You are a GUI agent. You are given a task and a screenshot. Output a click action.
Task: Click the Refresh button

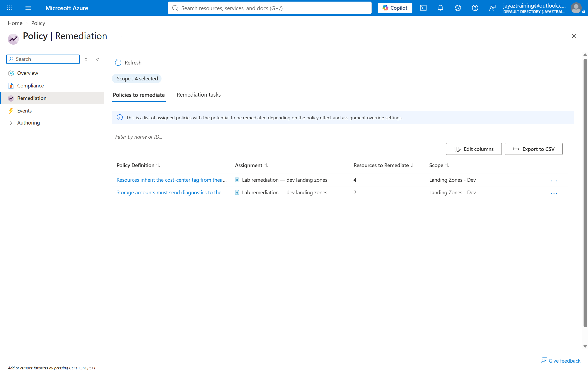pos(128,63)
